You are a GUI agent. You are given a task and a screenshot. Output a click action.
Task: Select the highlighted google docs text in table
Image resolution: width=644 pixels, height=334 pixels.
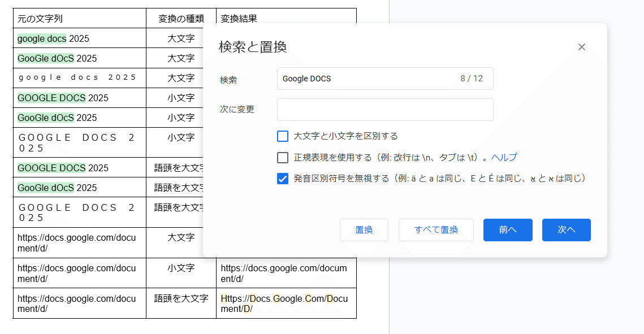[x=41, y=38]
